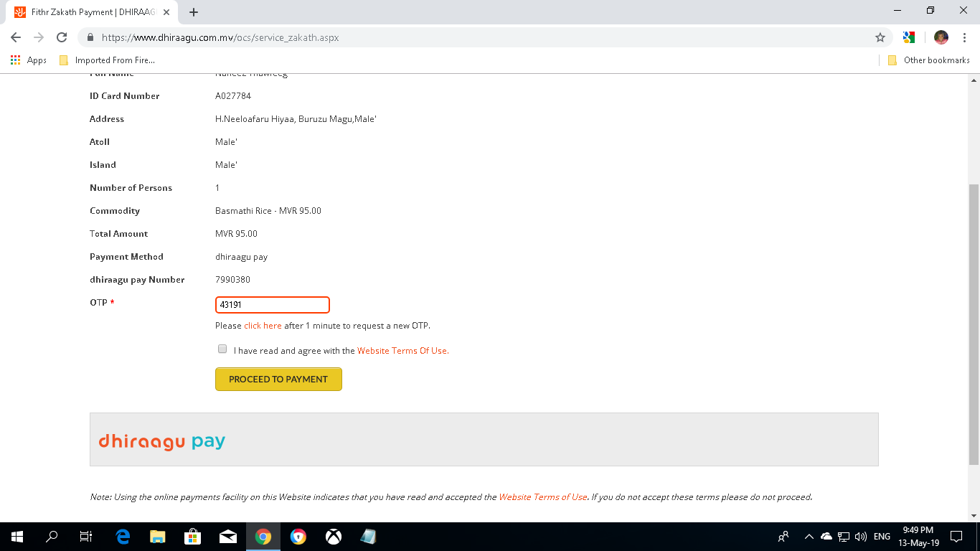Click the dhiraagu pay logo

click(162, 441)
